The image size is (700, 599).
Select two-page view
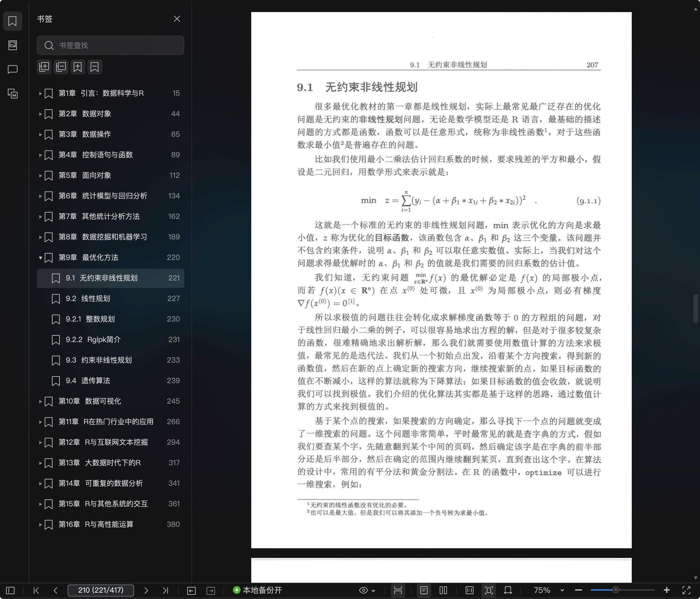[443, 591]
